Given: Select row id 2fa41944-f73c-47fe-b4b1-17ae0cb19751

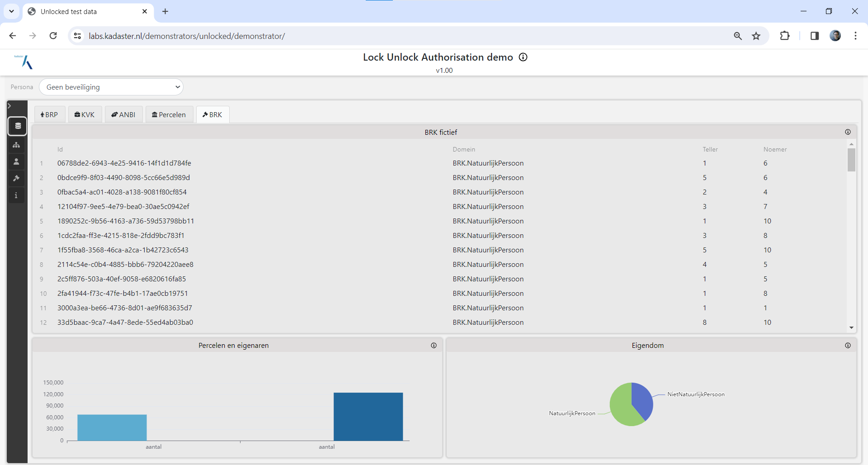Looking at the screenshot, I should tap(123, 294).
